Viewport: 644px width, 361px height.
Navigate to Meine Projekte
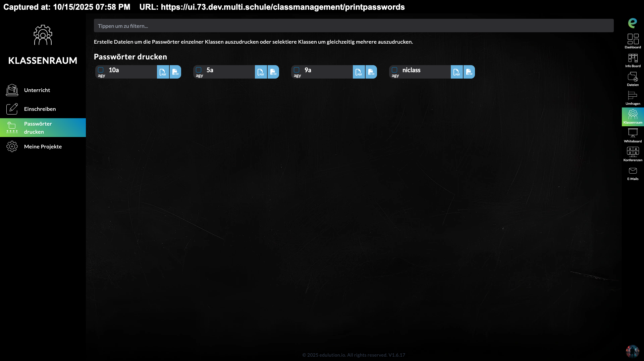tap(43, 146)
